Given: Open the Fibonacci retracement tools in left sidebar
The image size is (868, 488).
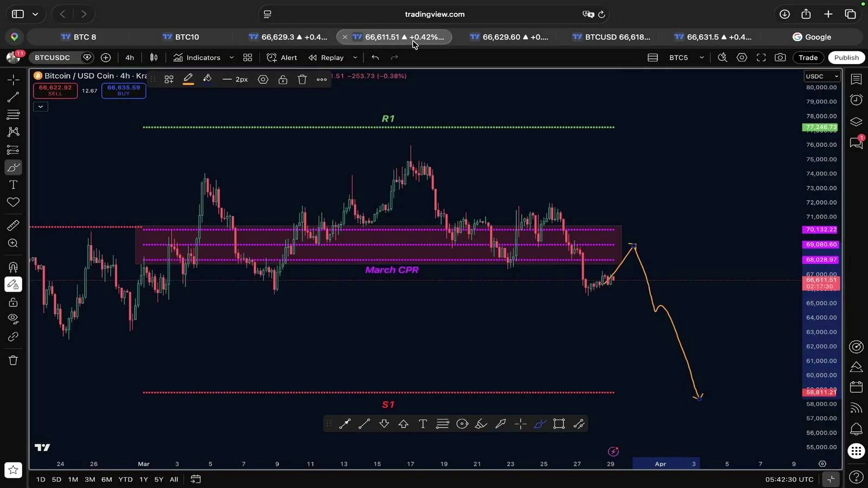Looking at the screenshot, I should [13, 115].
